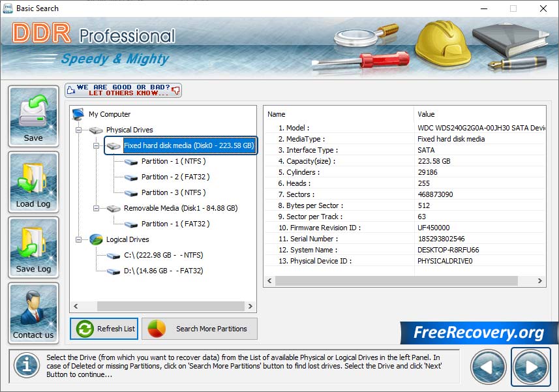Click the Serial Number value 185293802546
This screenshot has height=392, width=559.
[x=442, y=239]
